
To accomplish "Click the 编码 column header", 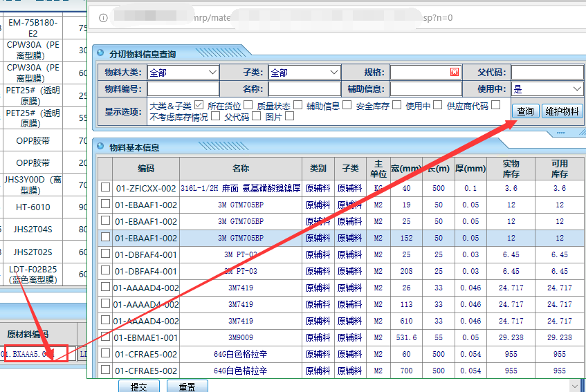I will [x=146, y=168].
